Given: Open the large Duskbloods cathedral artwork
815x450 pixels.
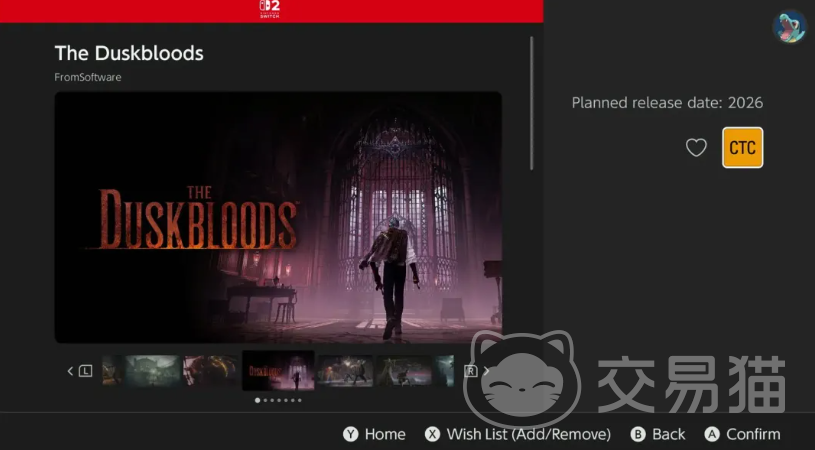Looking at the screenshot, I should point(278,217).
